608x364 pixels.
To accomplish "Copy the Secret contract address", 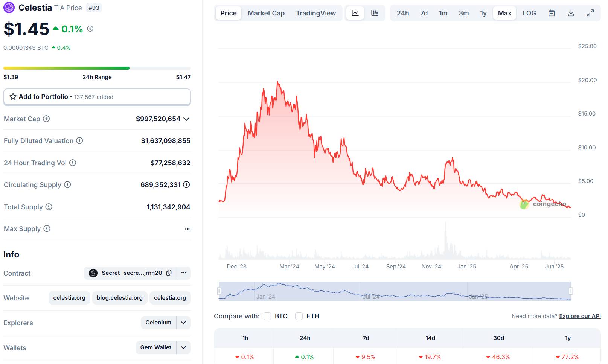I will click(x=169, y=273).
